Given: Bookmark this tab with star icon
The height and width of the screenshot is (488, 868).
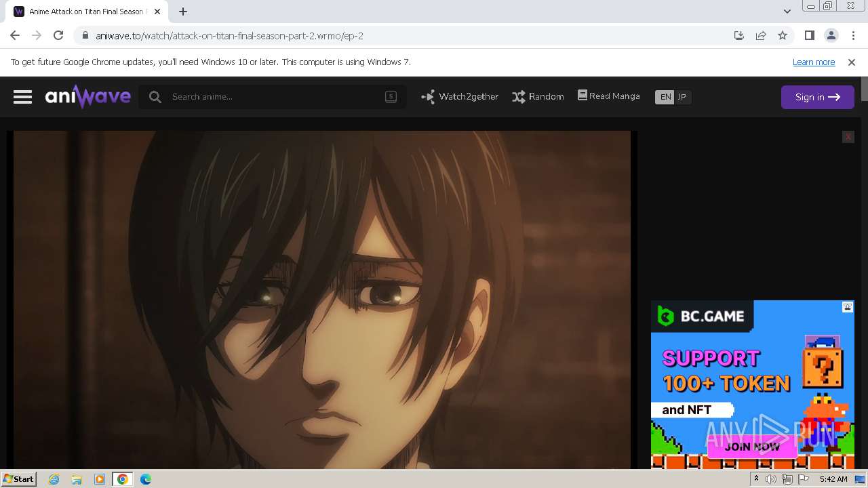Looking at the screenshot, I should 783,36.
